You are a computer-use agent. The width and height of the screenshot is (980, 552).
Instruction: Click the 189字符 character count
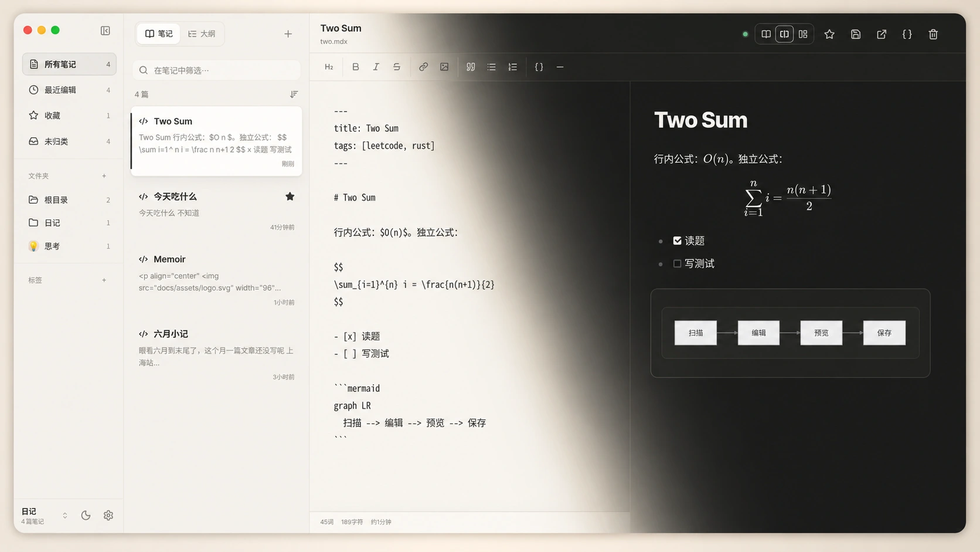[352, 522]
